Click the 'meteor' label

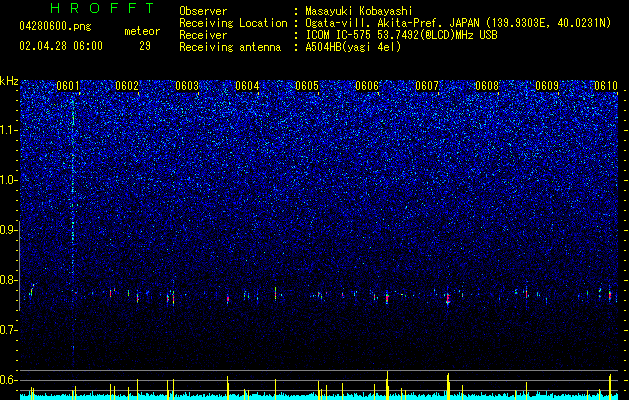click(x=142, y=31)
